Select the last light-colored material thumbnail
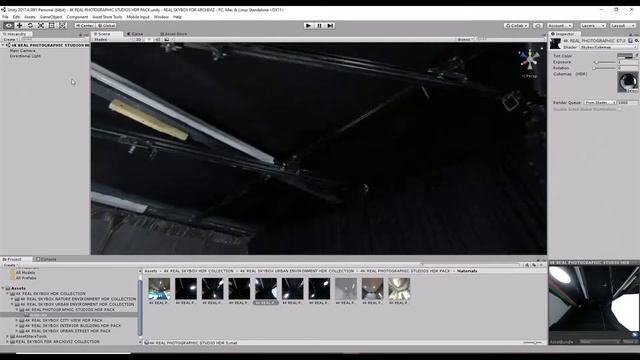The height and width of the screenshot is (360, 640). pos(399,289)
